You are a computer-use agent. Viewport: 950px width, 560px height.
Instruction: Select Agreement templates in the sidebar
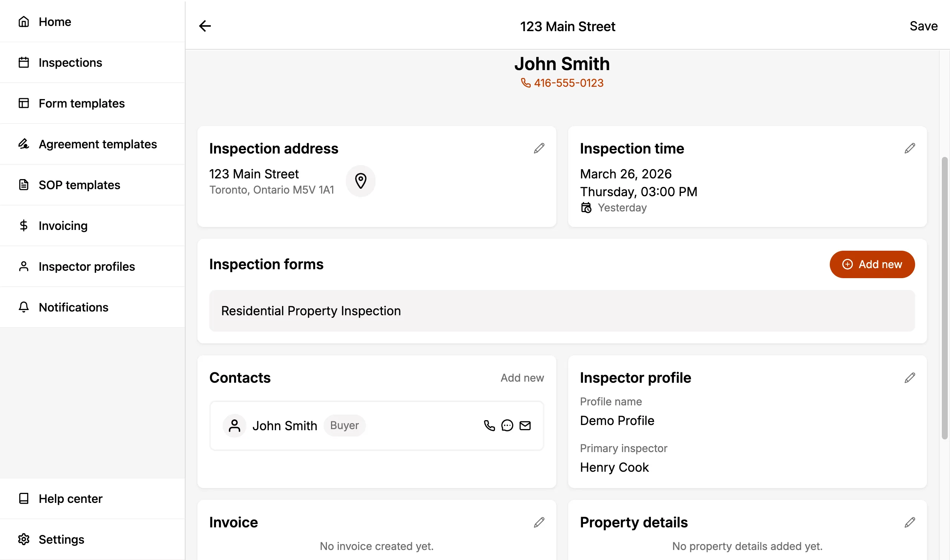point(92,144)
